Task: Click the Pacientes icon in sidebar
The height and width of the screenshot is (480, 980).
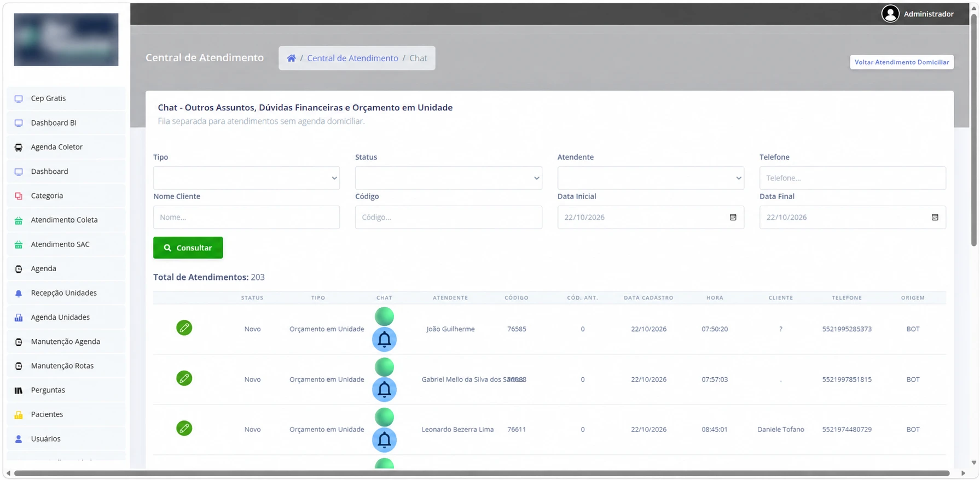Action: [19, 414]
